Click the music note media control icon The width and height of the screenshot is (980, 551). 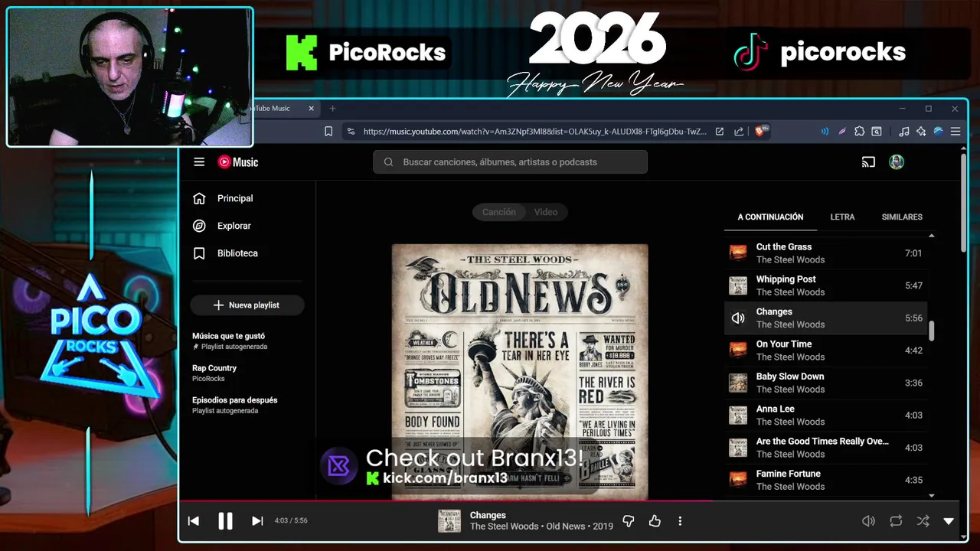pos(904,132)
